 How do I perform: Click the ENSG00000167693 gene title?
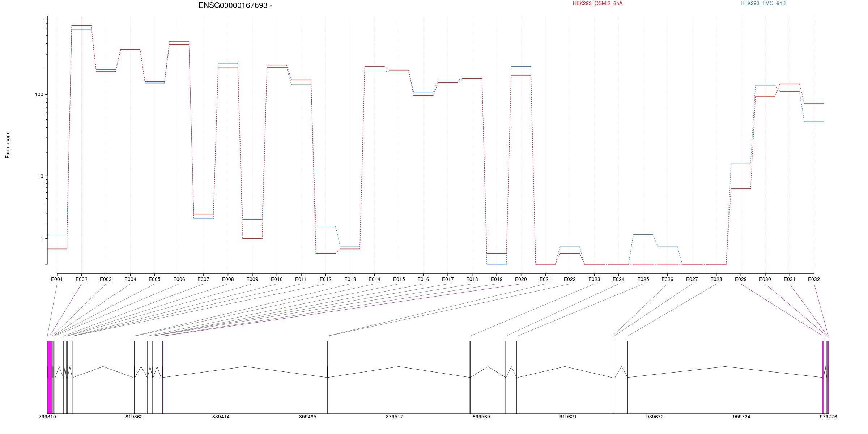235,5
